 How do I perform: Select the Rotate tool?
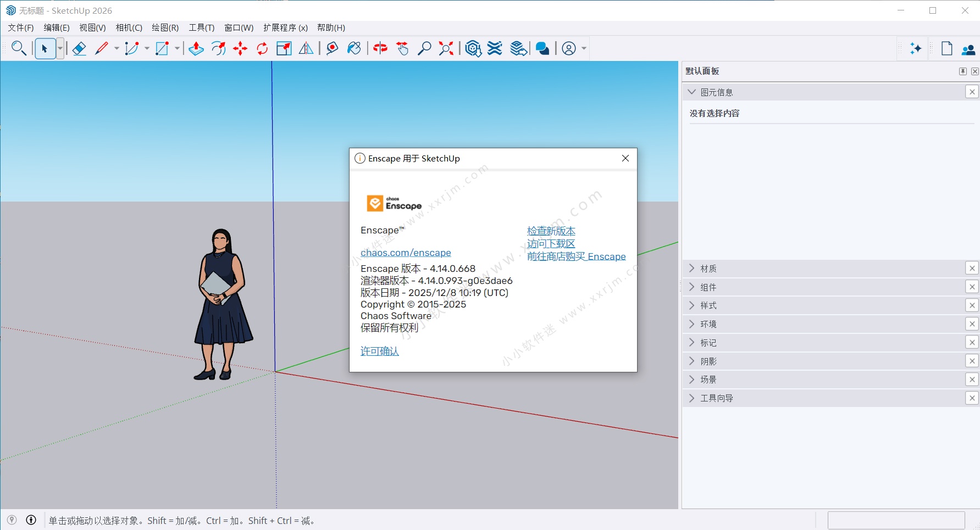(x=262, y=49)
